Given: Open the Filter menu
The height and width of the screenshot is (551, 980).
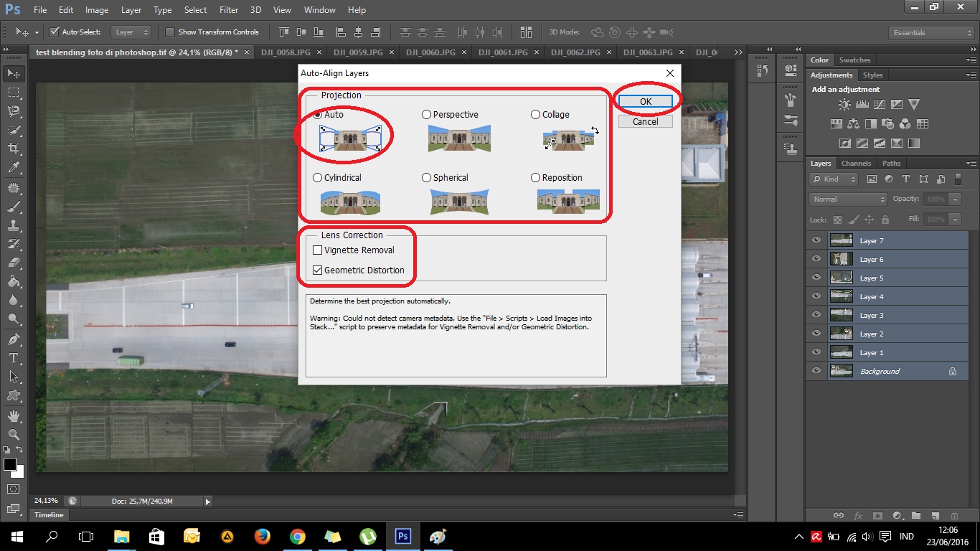Looking at the screenshot, I should (229, 10).
